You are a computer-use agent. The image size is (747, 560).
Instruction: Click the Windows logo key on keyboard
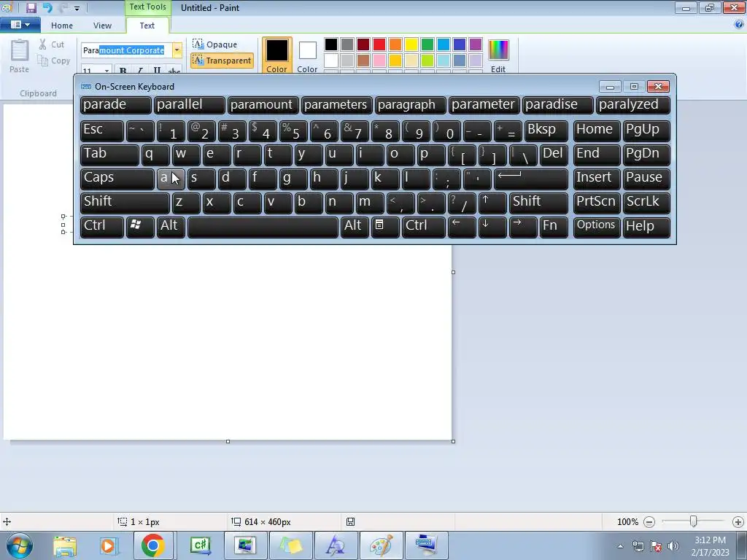point(140,227)
